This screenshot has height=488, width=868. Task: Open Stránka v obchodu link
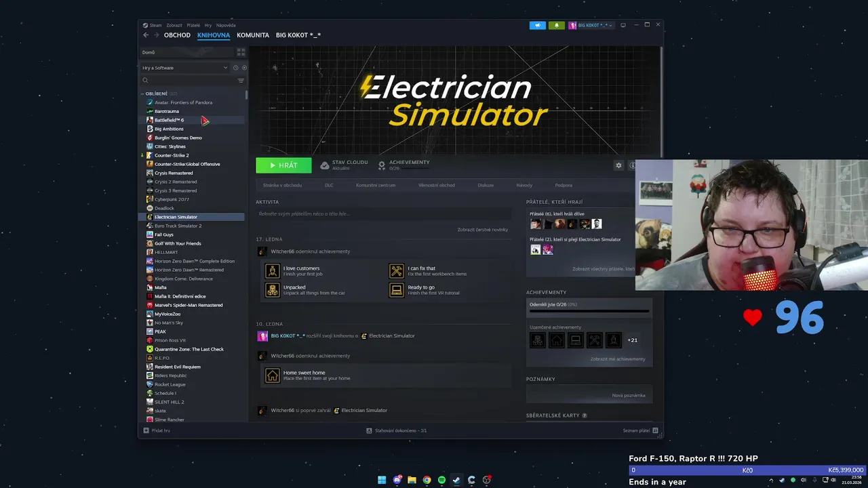pos(283,185)
